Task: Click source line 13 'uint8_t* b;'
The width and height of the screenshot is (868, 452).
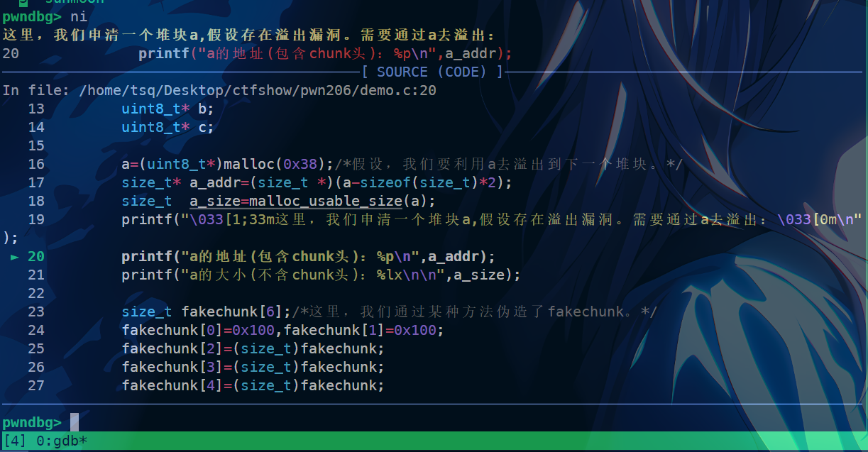Action: pos(167,109)
